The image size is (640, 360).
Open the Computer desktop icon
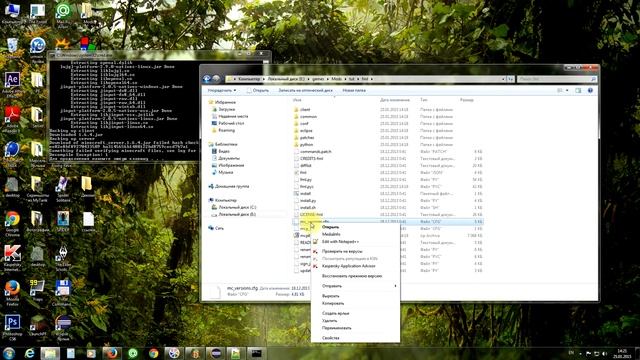point(12,13)
